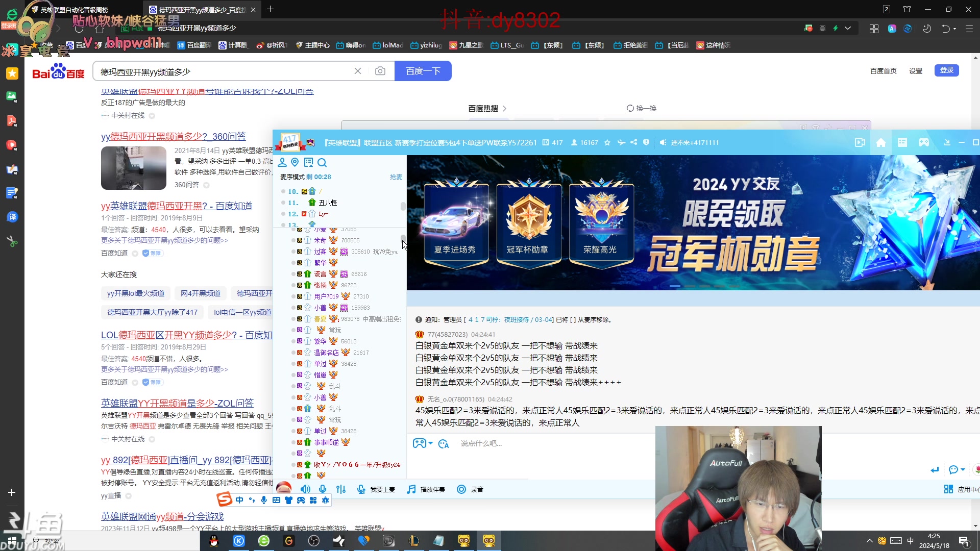Expand 百度热搜 chevron
Viewport: 980px width, 551px height.
click(504, 109)
